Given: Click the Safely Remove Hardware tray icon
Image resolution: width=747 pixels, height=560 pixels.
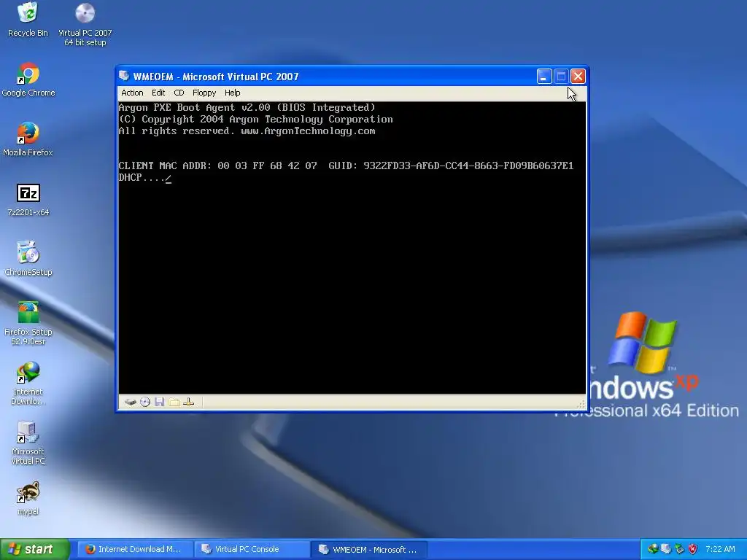Looking at the screenshot, I should [x=679, y=549].
